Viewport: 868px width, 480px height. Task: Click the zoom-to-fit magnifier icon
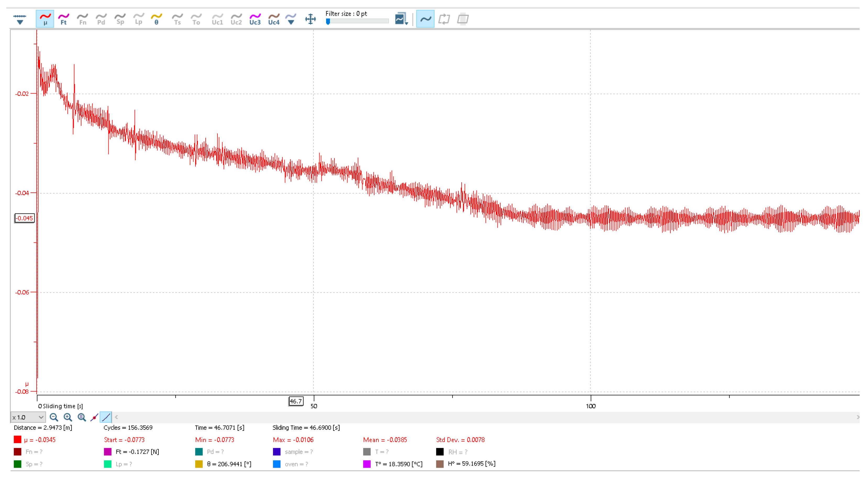point(82,417)
